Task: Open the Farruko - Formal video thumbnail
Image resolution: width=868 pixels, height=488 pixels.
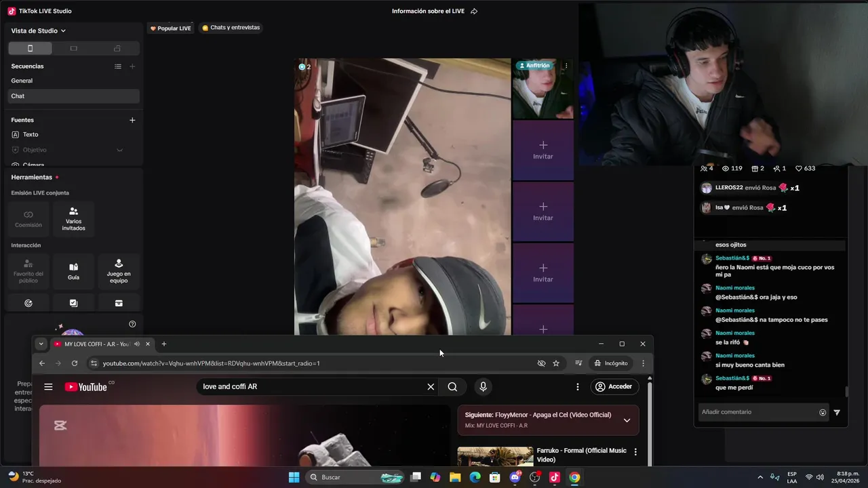Action: click(495, 456)
